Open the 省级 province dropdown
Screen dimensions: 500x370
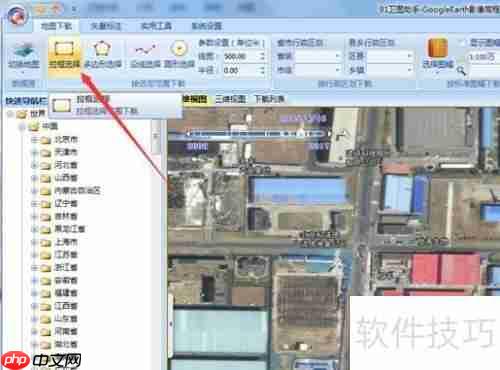tap(318, 56)
